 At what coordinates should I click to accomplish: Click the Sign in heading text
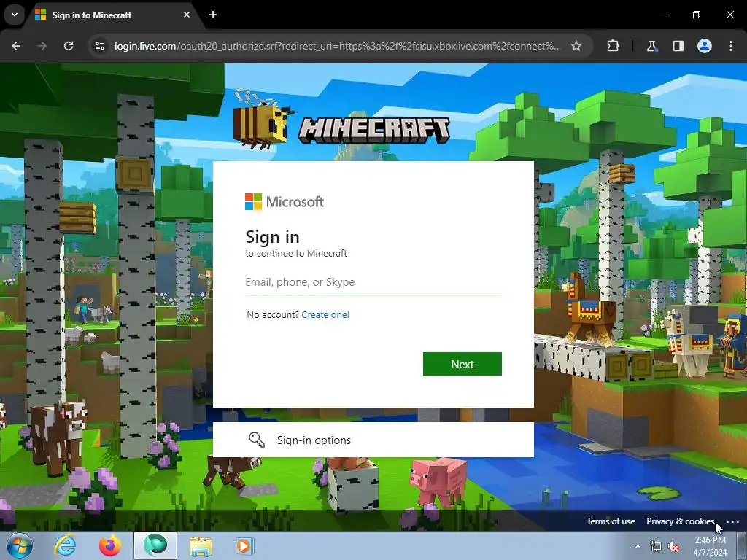(273, 237)
